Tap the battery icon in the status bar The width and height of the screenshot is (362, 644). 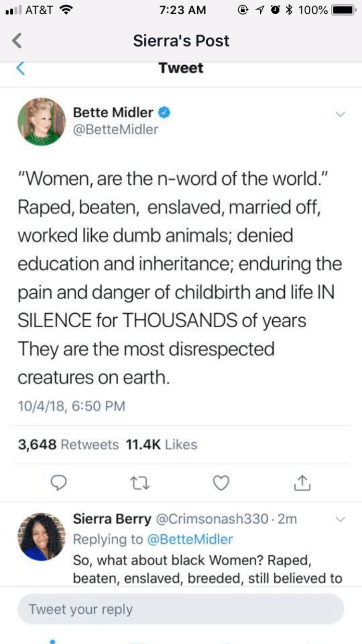click(343, 10)
